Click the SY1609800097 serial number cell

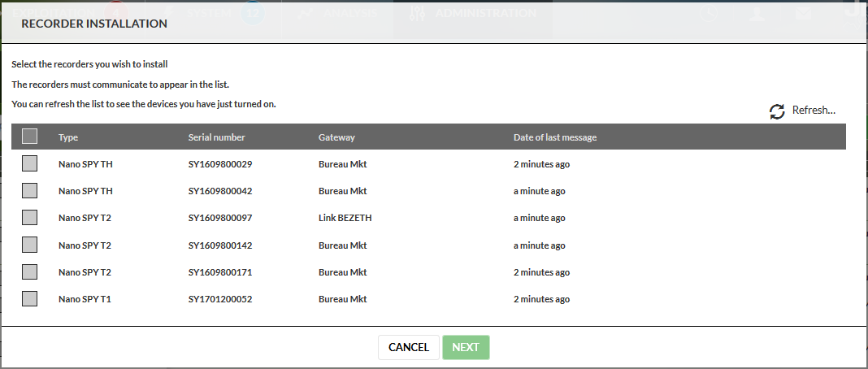219,218
